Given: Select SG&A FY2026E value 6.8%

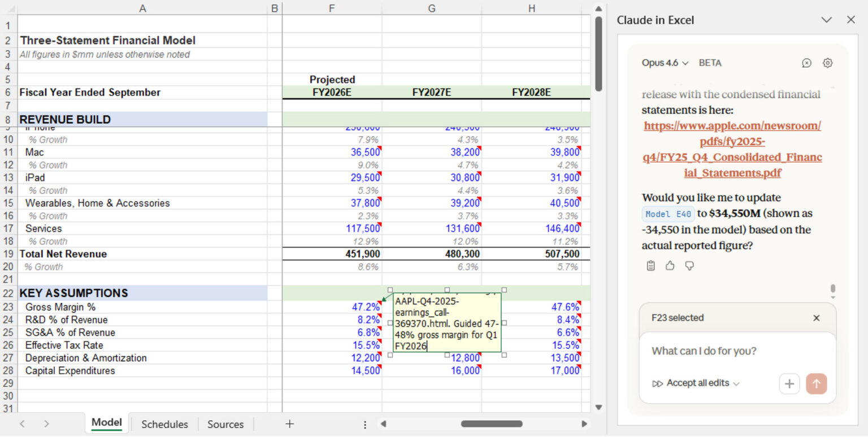Looking at the screenshot, I should (332, 333).
